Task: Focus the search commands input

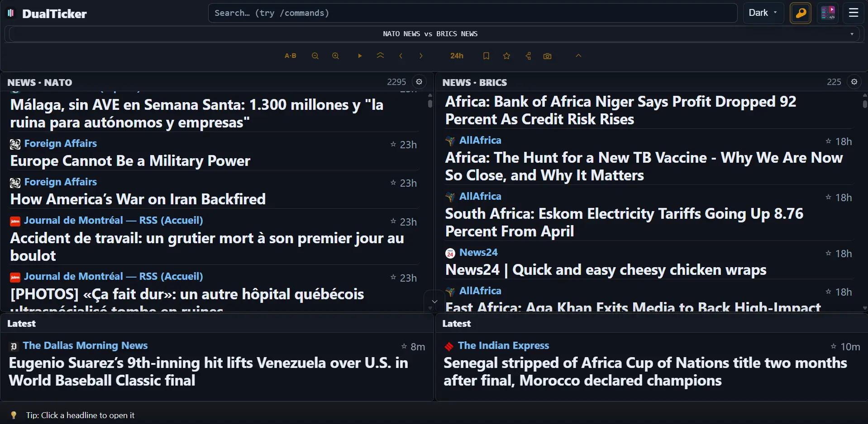Action: [472, 13]
